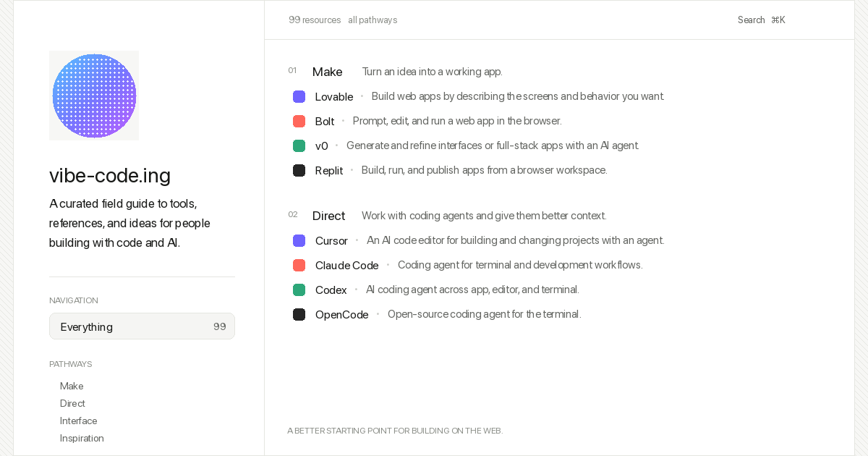
Task: Click the 01 Make section heading
Action: (327, 72)
